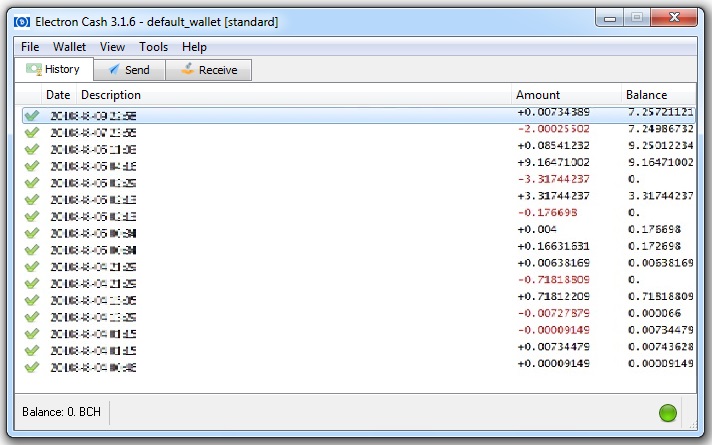Click confirmed checkmark of +0.00734479 transaction
Viewport: 712px width, 445px height.
point(32,351)
